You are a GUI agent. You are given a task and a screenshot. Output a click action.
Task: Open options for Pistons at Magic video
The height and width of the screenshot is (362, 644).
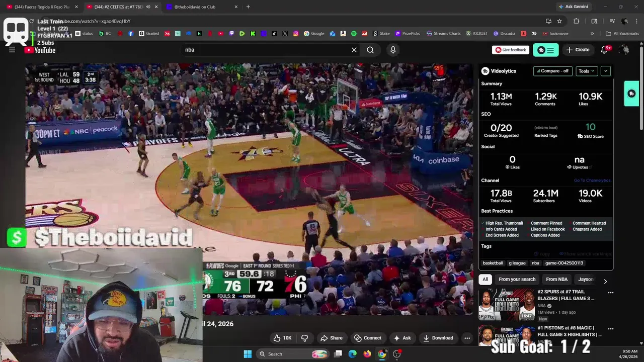(611, 328)
